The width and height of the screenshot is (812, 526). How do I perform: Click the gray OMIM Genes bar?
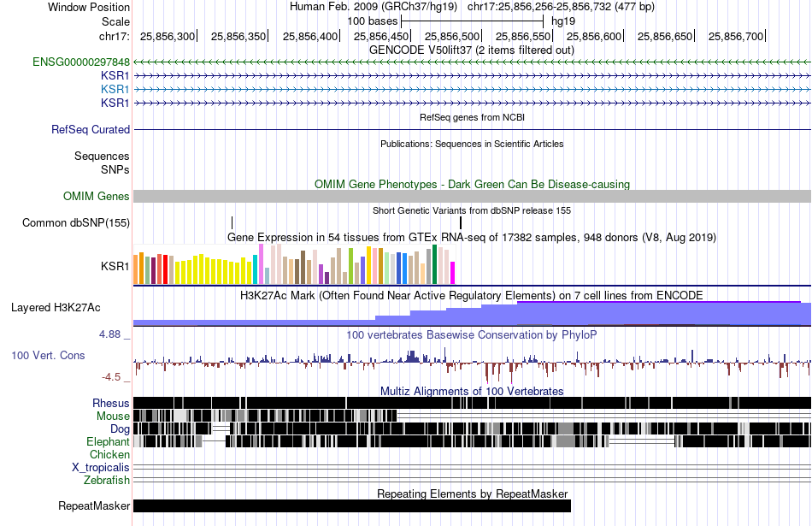(473, 197)
